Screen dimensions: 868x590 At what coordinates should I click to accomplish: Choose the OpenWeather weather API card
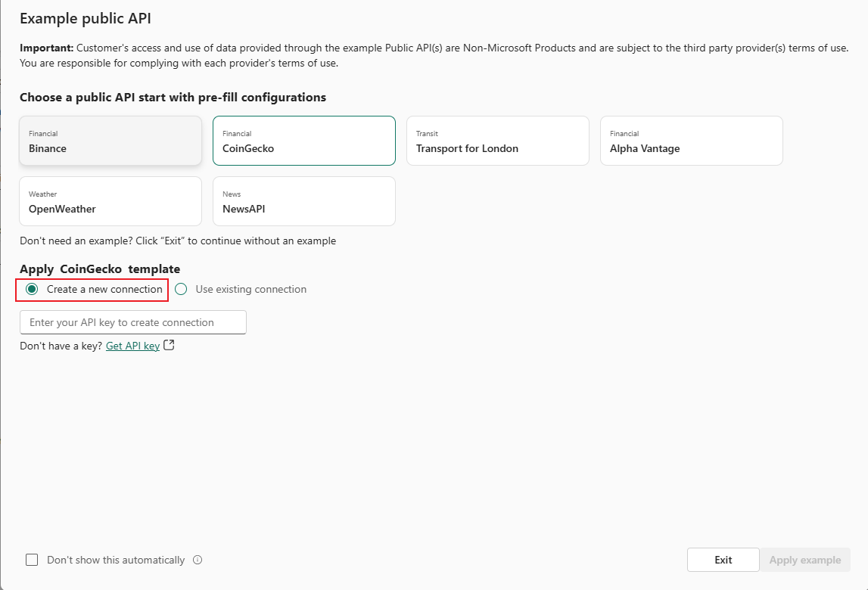110,201
